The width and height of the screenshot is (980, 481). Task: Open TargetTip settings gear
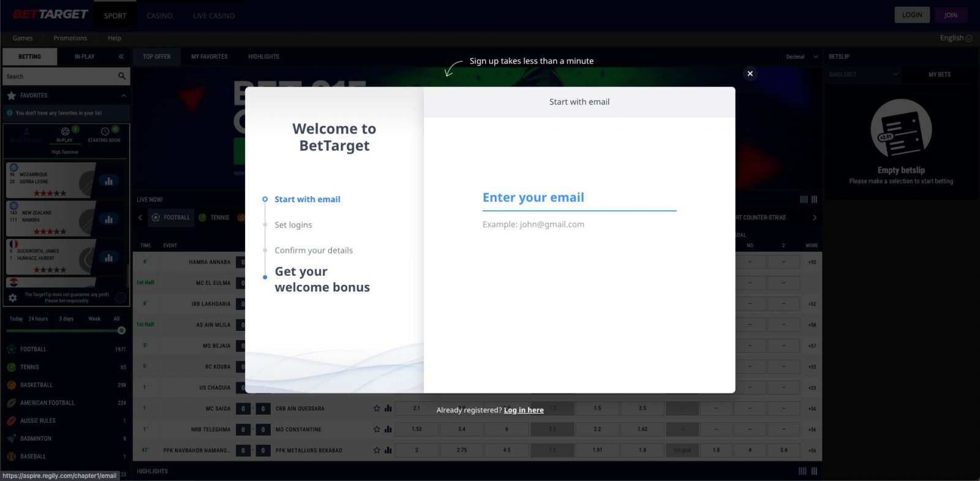tap(13, 298)
